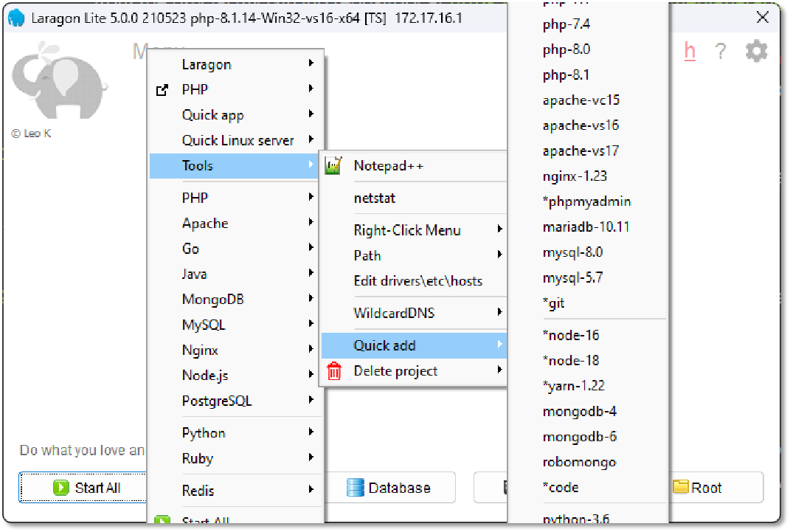The height and width of the screenshot is (532, 790).
Task: Click the Database button icon
Action: (356, 488)
